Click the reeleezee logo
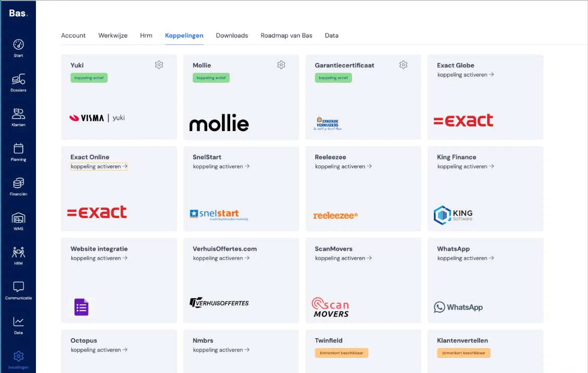This screenshot has height=373, width=588. (335, 215)
